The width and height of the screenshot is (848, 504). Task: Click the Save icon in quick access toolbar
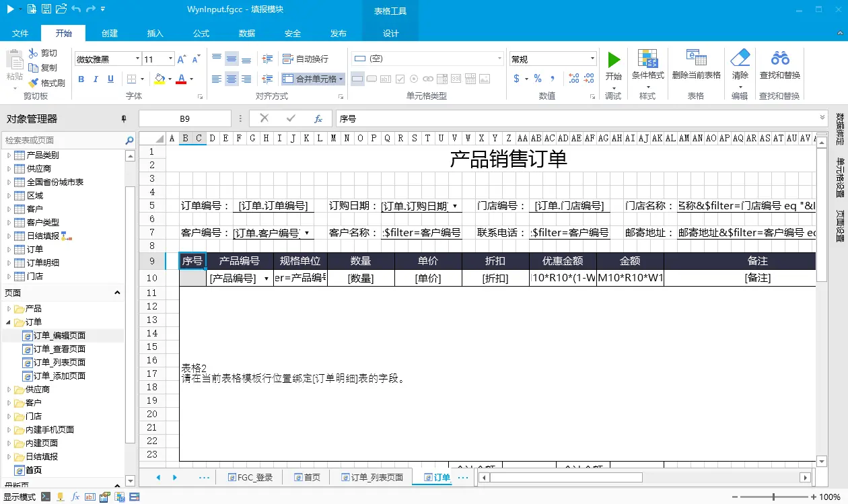click(x=46, y=9)
